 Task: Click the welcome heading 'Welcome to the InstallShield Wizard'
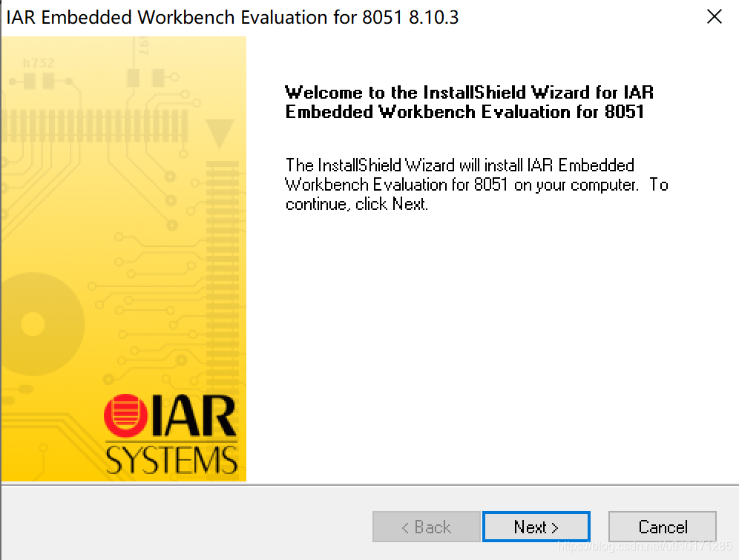(x=469, y=102)
